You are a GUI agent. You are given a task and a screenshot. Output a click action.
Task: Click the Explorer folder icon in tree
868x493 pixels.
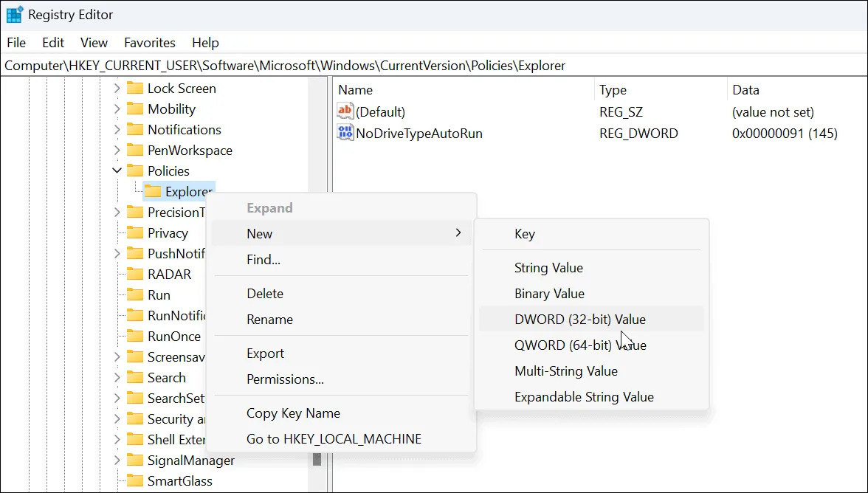coord(153,191)
